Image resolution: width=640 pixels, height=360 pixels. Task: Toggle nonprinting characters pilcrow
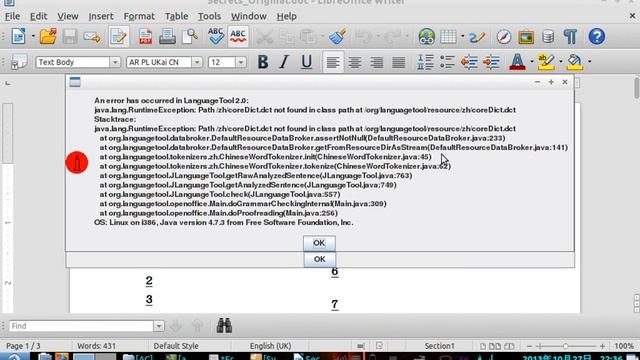570,37
